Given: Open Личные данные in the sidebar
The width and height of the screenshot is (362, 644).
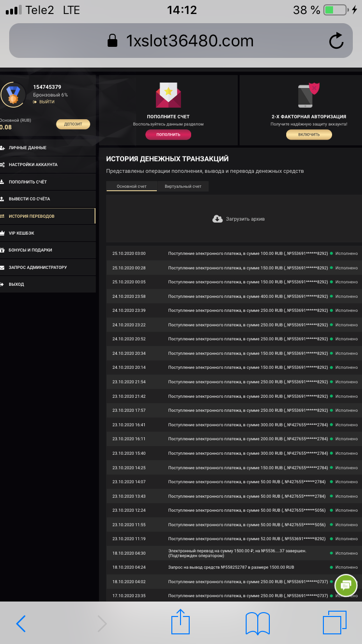Looking at the screenshot, I should click(x=28, y=148).
